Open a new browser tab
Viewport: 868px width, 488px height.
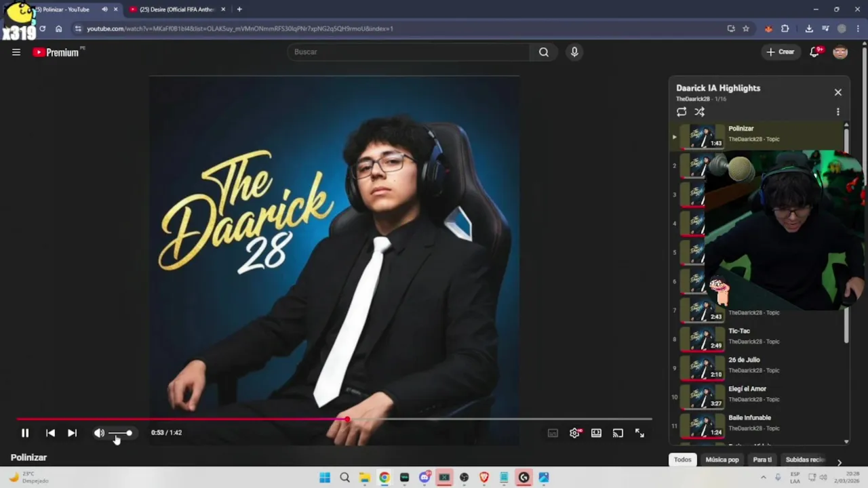point(239,9)
